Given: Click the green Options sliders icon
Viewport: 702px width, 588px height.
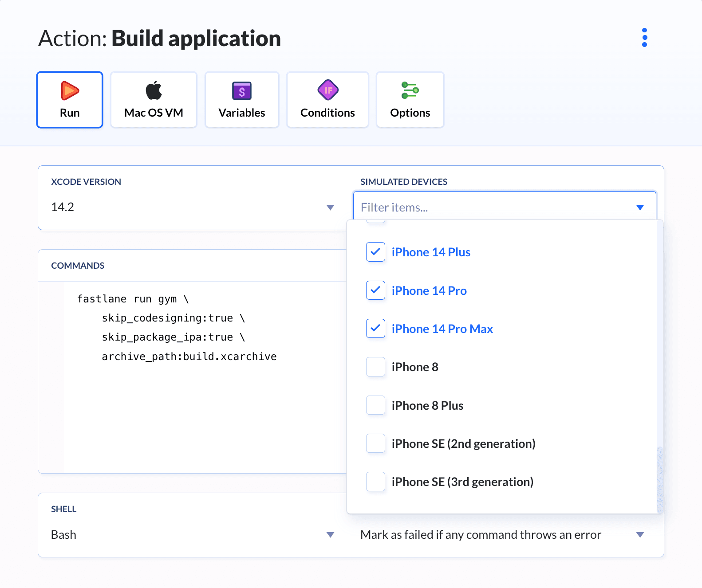Looking at the screenshot, I should (x=410, y=90).
